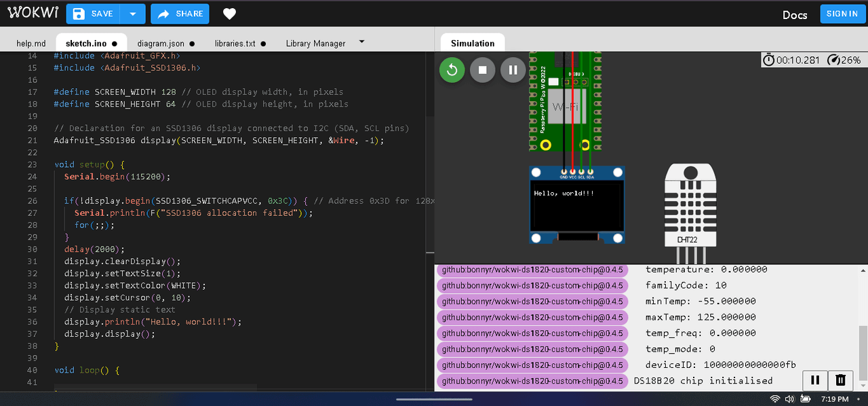This screenshot has width=868, height=406.
Task: Open the Save options dropdown arrow
Action: 133,14
